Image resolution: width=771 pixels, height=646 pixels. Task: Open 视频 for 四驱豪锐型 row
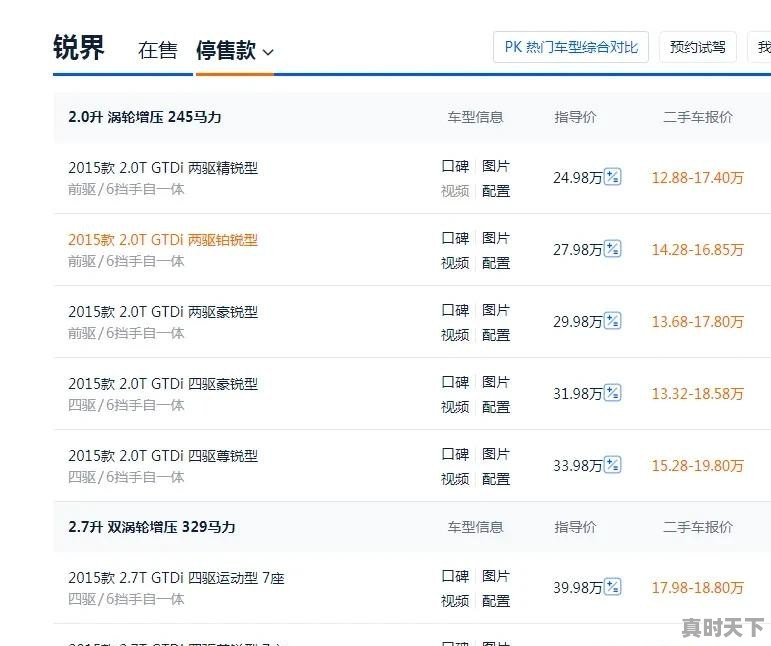[x=455, y=408]
